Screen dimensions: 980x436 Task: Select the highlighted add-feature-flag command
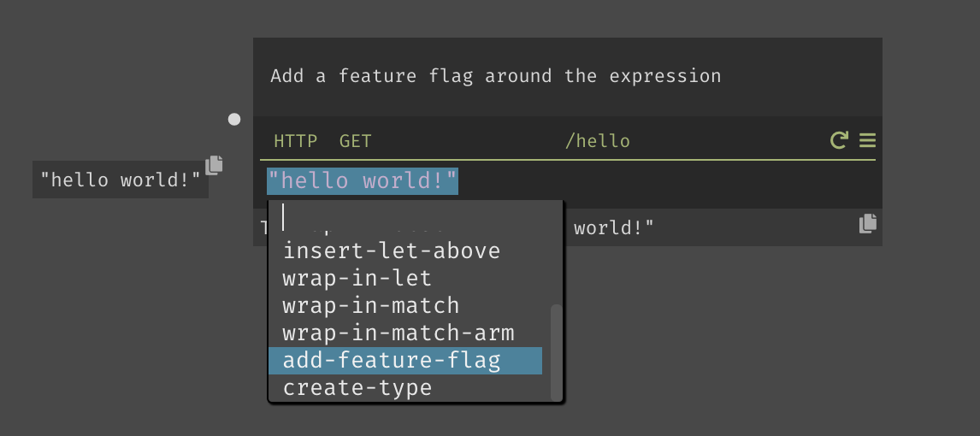click(405, 361)
